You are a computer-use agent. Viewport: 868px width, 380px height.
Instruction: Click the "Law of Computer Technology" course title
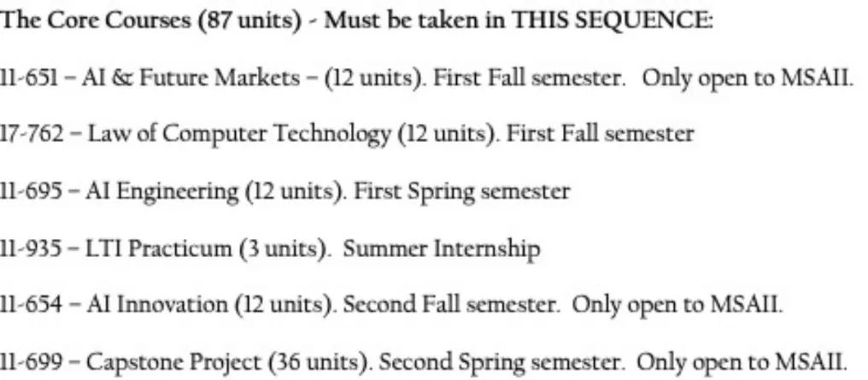(x=224, y=134)
